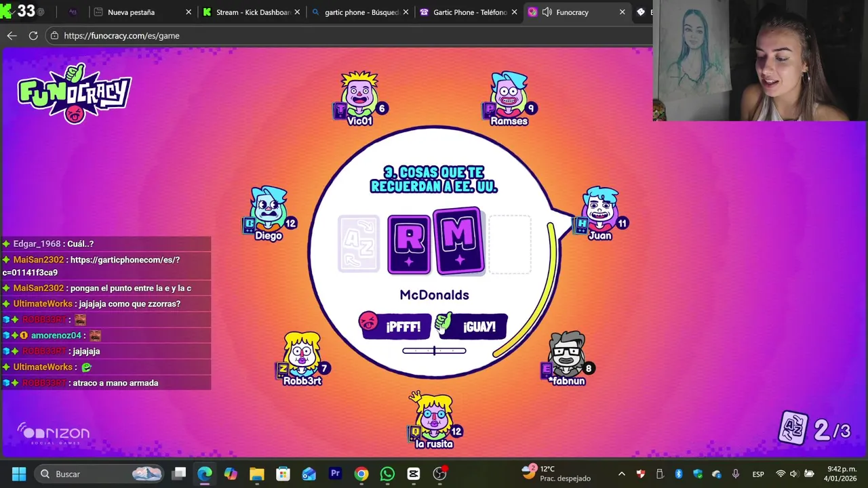Screen dimensions: 868x488
Task: Select the Funocracy browser tab
Action: (x=578, y=12)
